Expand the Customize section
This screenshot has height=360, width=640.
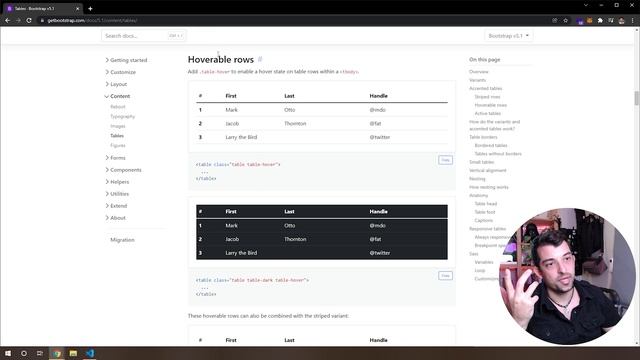pos(120,72)
